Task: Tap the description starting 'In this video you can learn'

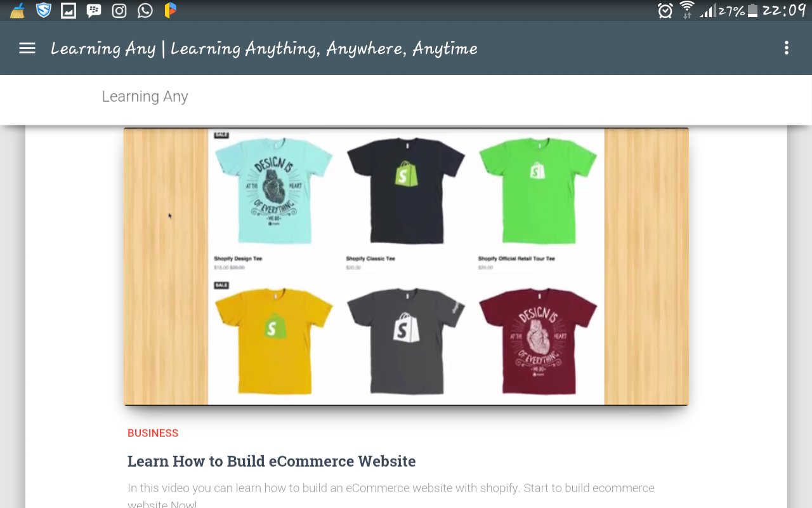Action: click(x=391, y=496)
